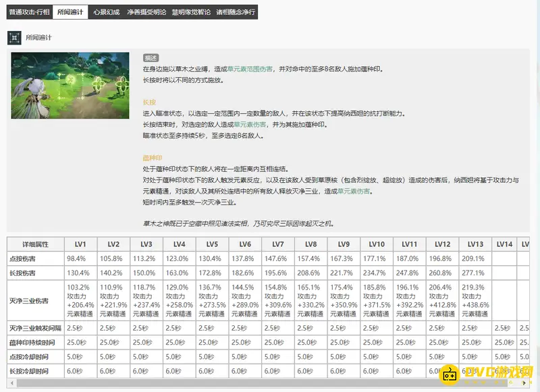Click the 长按冷却时间 row label
Screen dimensions: 540x392
click(x=36, y=371)
